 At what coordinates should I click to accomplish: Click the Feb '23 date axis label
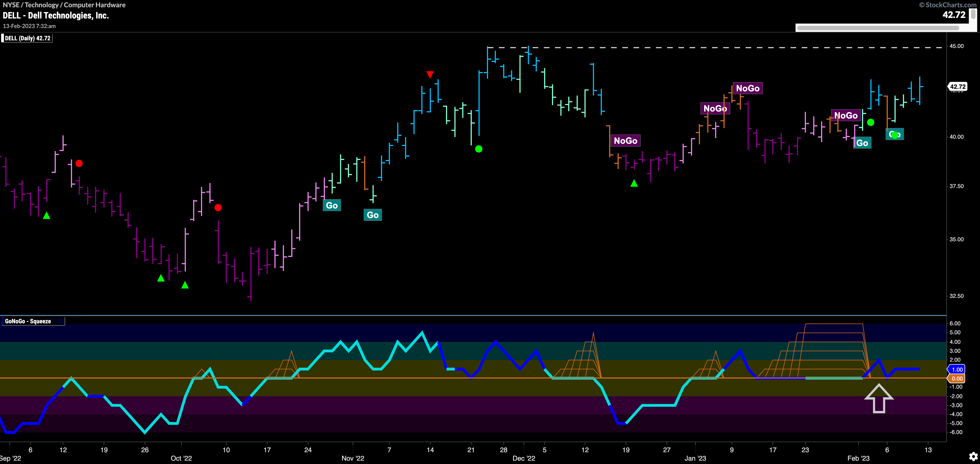point(858,458)
